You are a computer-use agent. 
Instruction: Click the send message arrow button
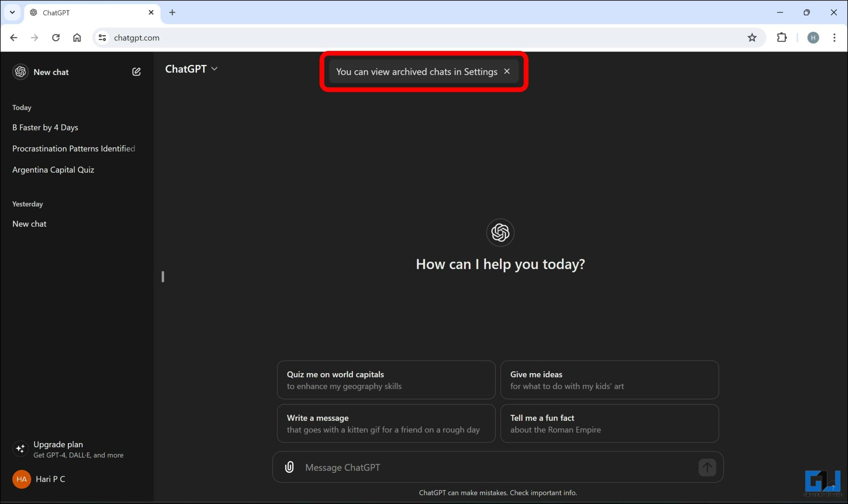point(707,467)
